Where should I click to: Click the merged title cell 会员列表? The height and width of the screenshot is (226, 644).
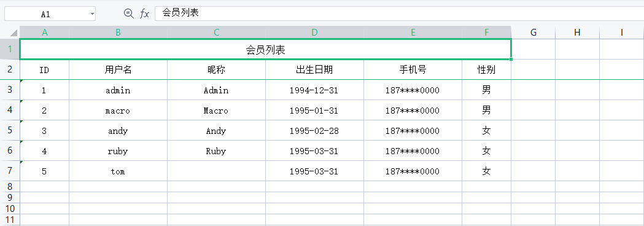[x=265, y=50]
